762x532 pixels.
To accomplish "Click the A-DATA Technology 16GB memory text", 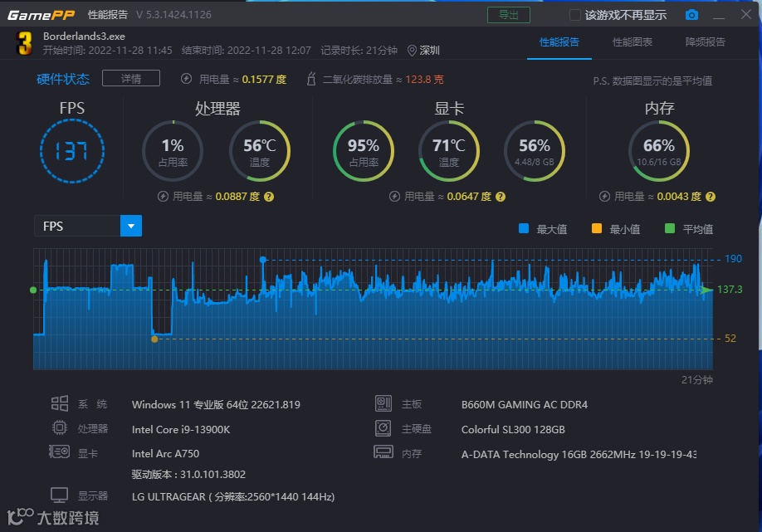I will pyautogui.click(x=579, y=454).
